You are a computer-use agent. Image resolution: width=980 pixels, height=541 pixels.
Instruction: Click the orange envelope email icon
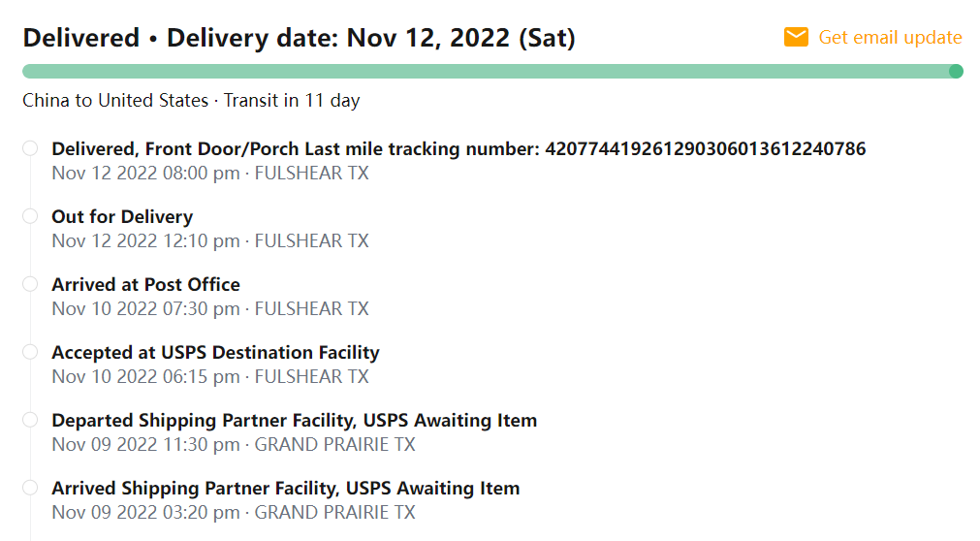pos(796,38)
